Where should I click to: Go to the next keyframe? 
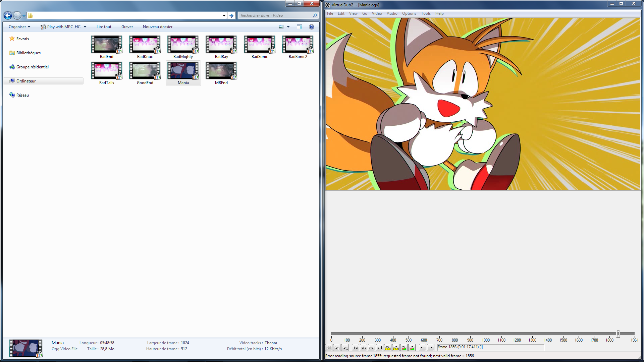[x=396, y=348]
